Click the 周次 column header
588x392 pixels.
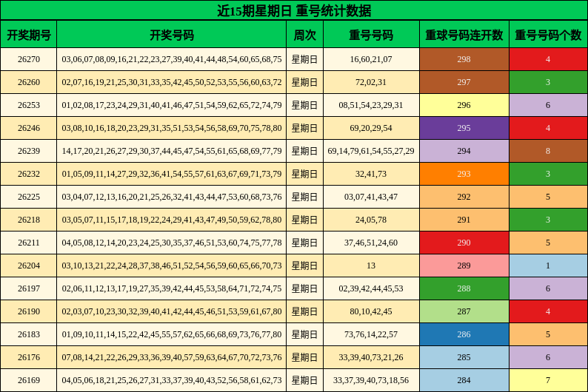click(x=304, y=35)
